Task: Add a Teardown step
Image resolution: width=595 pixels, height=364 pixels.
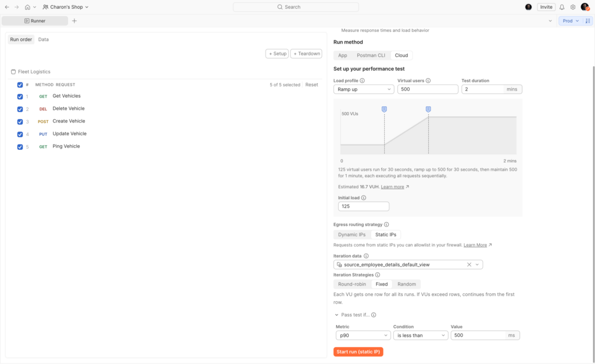Action: pos(306,54)
